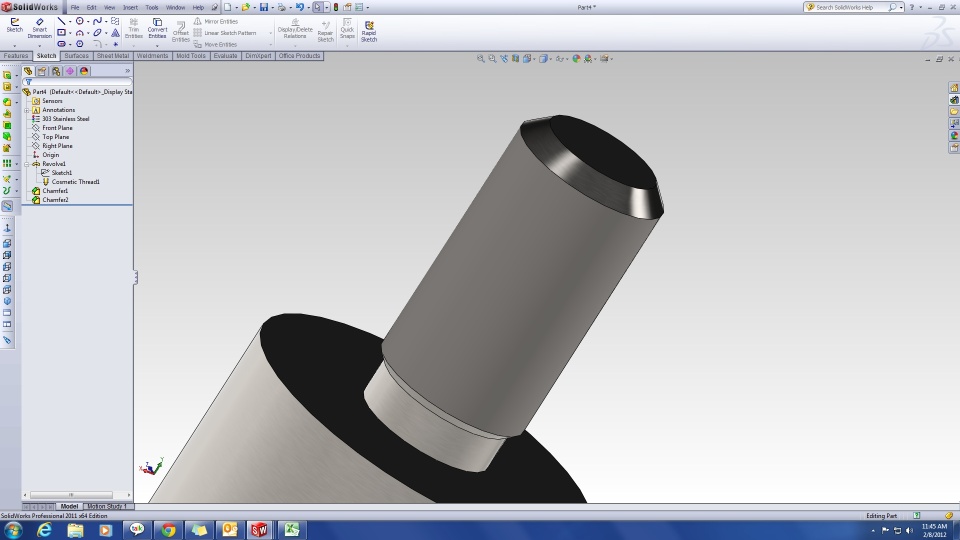
Task: Click the Previous View icon
Action: point(504,59)
